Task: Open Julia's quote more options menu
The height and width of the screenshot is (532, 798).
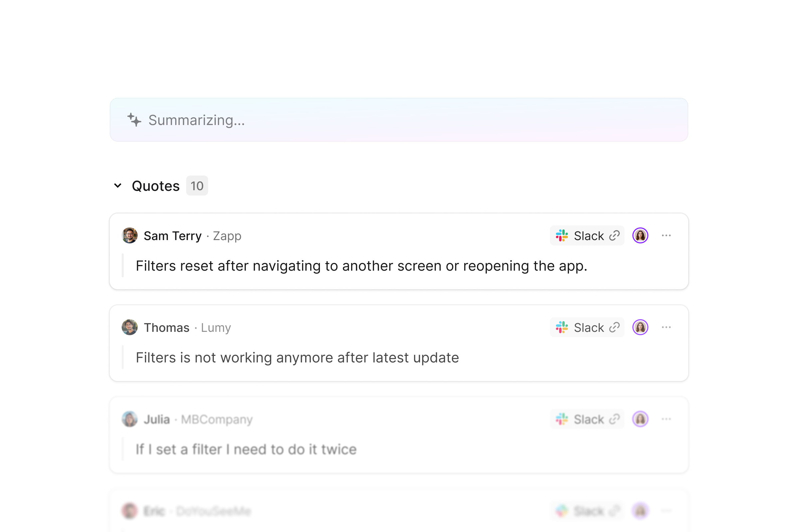Action: (666, 419)
